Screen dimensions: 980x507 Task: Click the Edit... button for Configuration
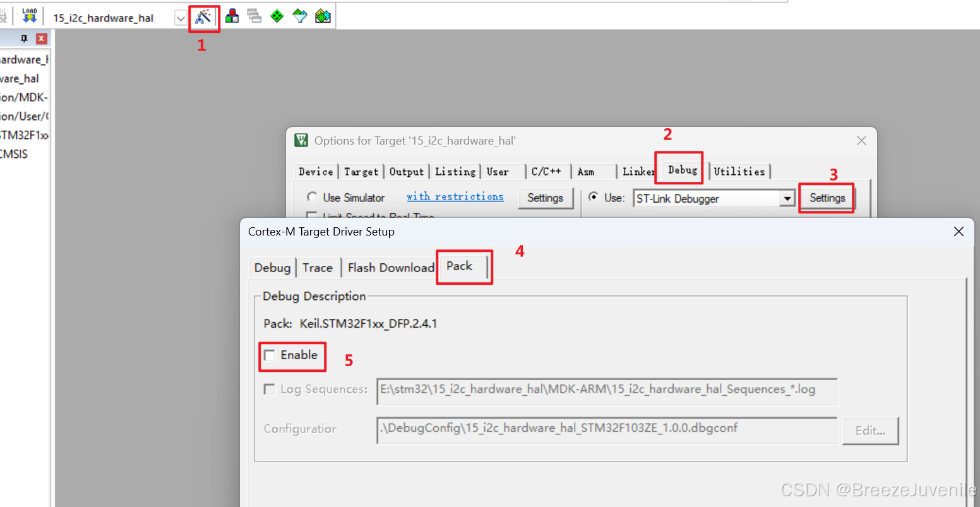click(x=871, y=431)
